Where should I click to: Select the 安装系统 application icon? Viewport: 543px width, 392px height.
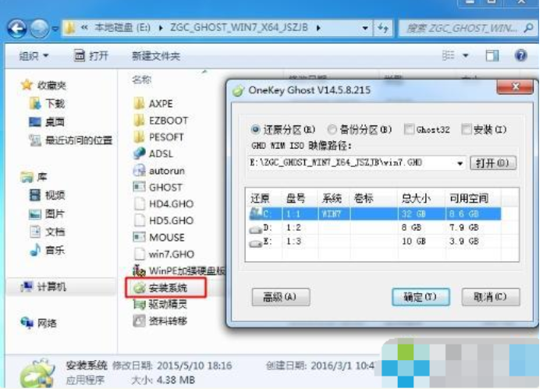[140, 287]
